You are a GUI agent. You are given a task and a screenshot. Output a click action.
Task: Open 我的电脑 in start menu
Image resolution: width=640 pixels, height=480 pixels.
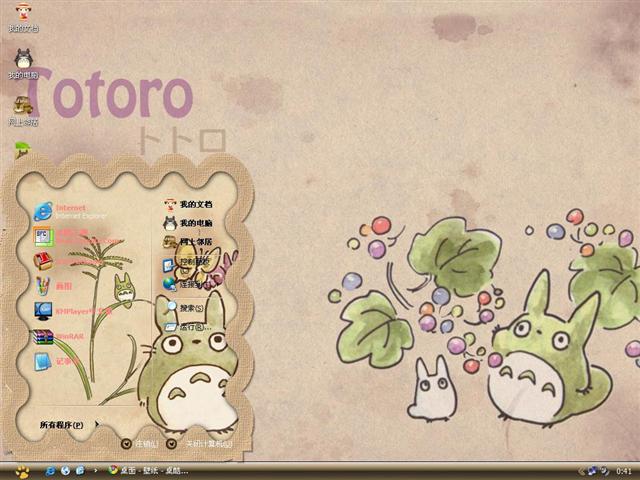coord(188,223)
